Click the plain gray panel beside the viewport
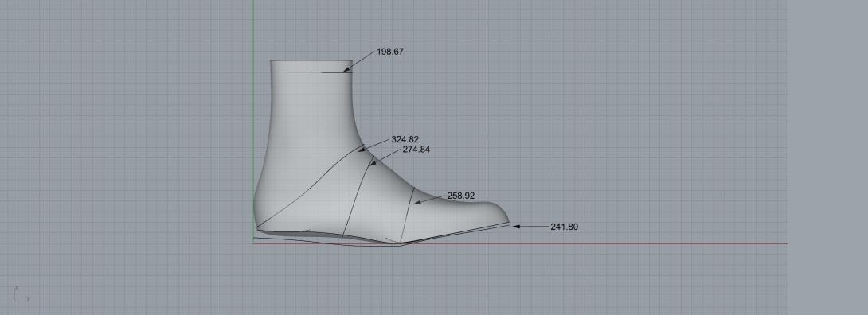This screenshot has width=868, height=315. pos(827,157)
